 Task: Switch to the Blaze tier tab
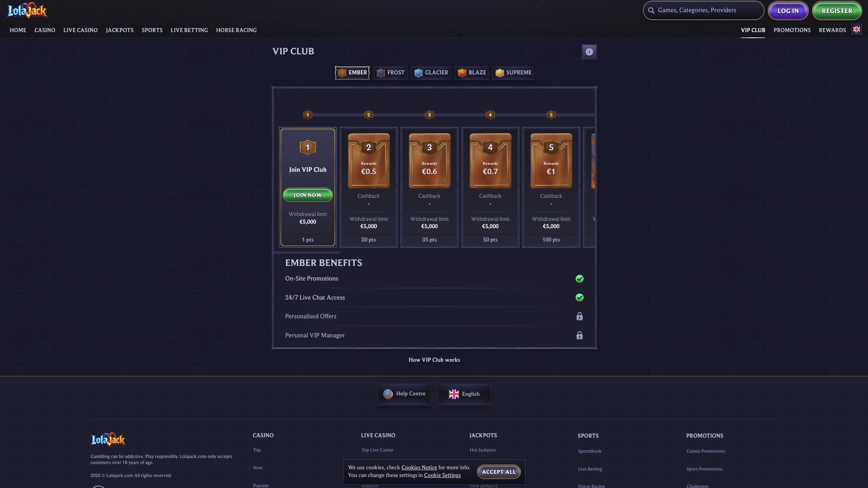[x=472, y=73]
